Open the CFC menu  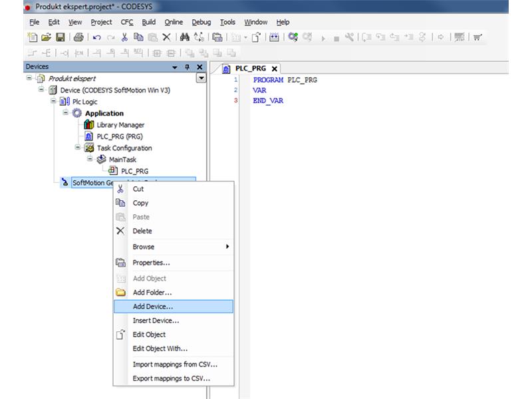click(127, 22)
